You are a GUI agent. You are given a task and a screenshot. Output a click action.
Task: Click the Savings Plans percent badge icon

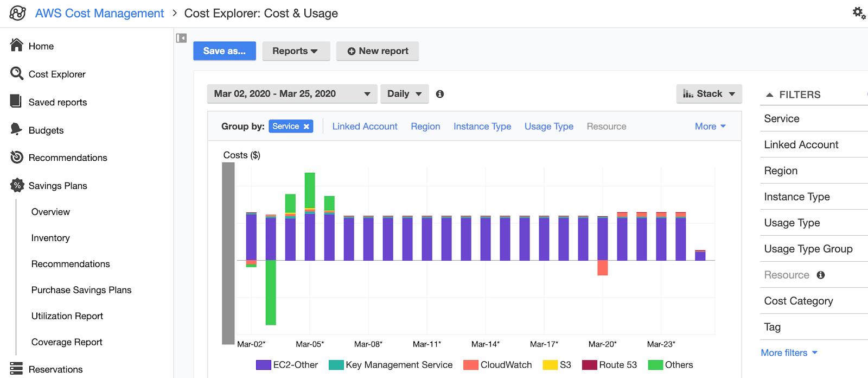pyautogui.click(x=17, y=185)
